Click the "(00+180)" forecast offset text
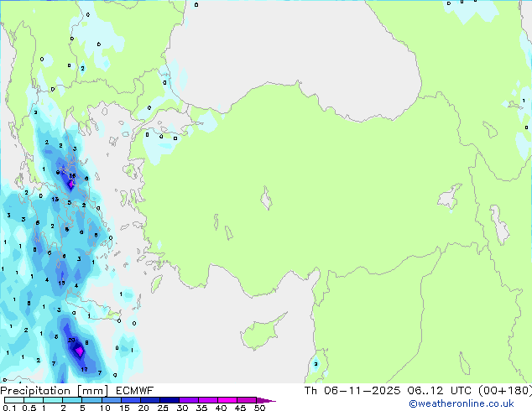The width and height of the screenshot is (532, 411). pyautogui.click(x=505, y=391)
